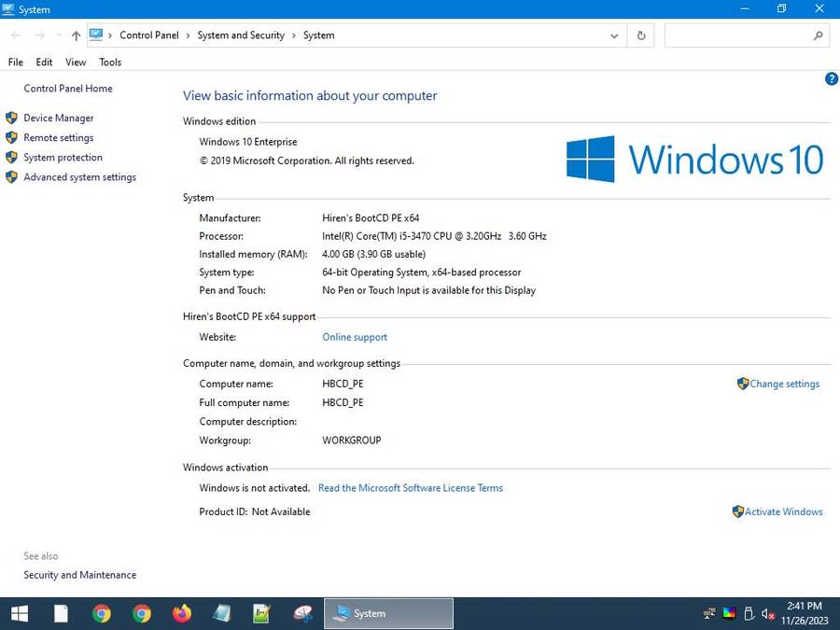
Task: Click the help question mark icon
Action: pos(831,79)
